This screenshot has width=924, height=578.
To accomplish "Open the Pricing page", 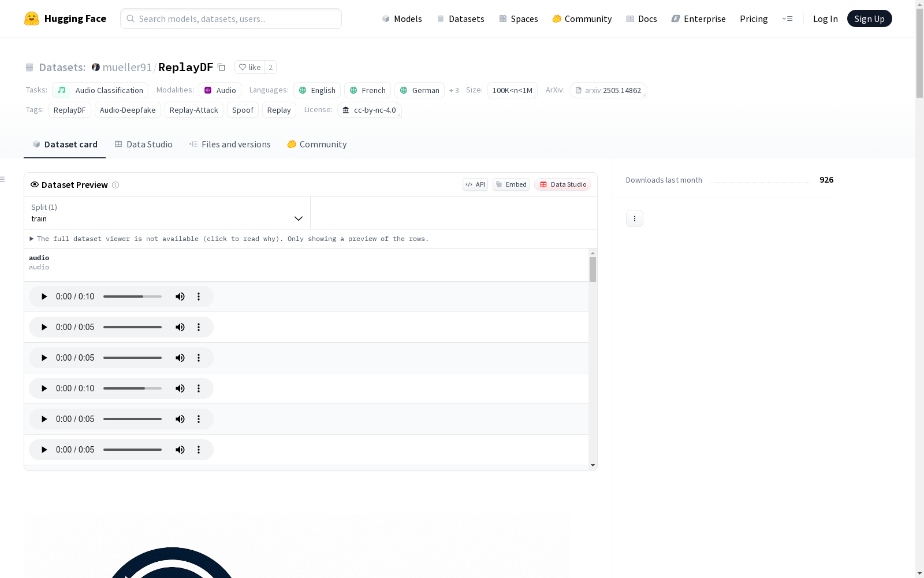I will (754, 18).
